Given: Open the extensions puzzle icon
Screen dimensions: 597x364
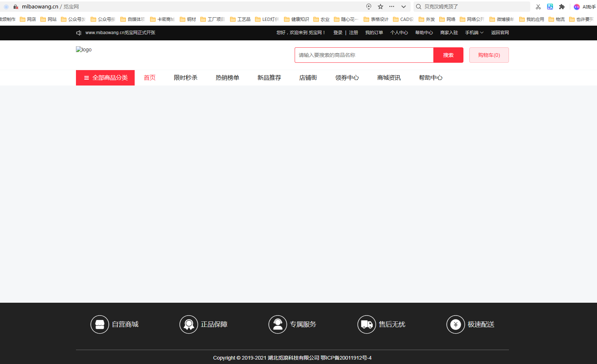Looking at the screenshot, I should 562,7.
